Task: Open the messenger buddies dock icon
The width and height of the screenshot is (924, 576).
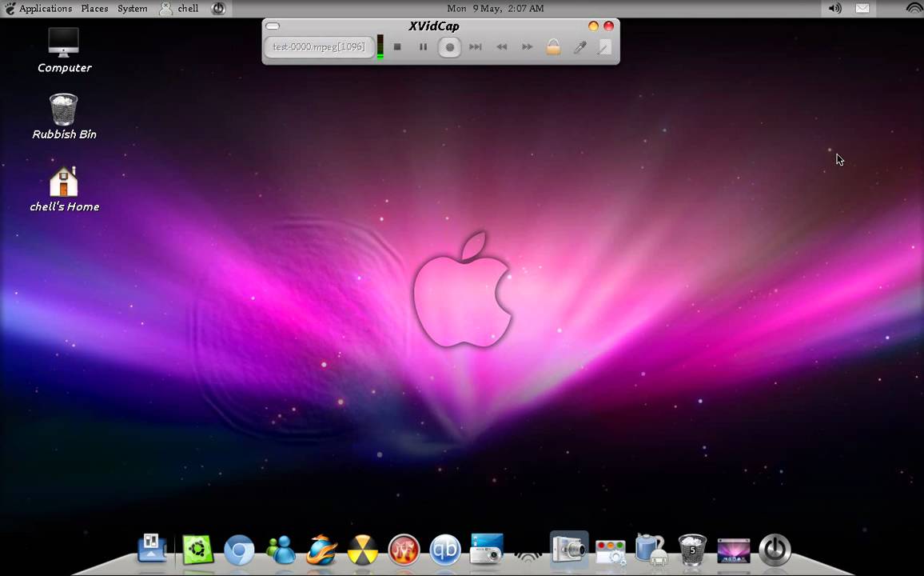Action: coord(281,550)
